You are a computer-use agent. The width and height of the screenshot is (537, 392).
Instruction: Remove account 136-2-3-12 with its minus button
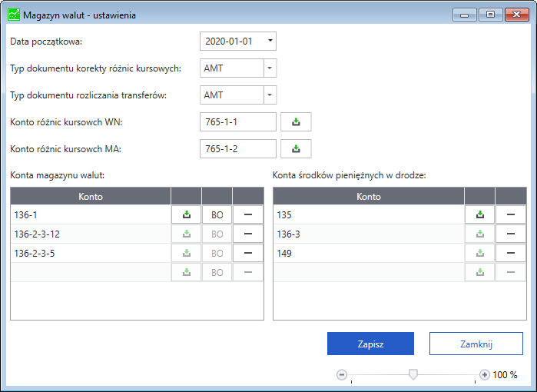tap(247, 234)
